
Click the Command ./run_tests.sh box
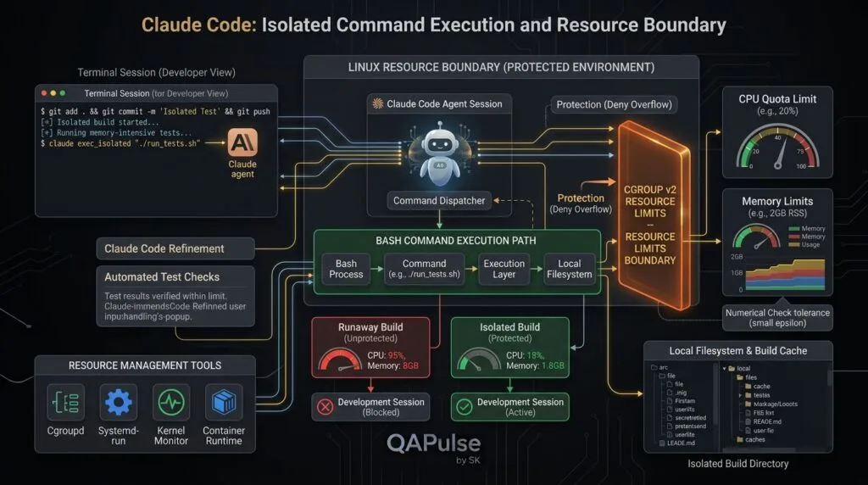coord(424,269)
